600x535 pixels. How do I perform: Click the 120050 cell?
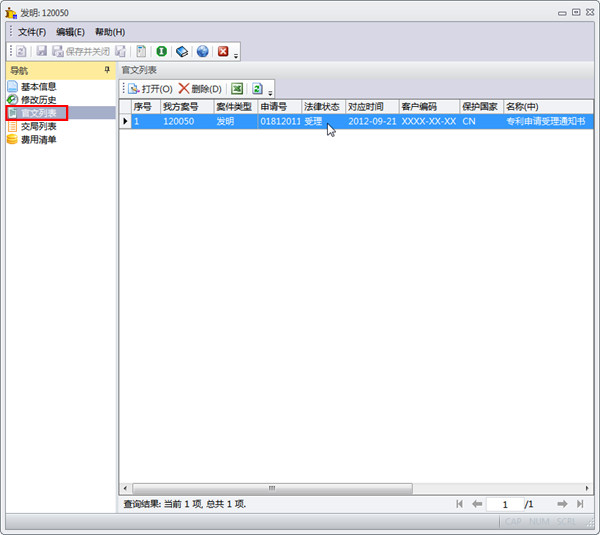187,121
